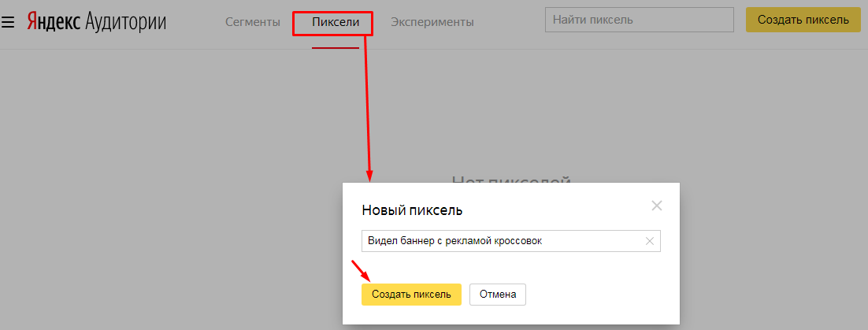Viewport: 868px width, 330px height.
Task: Switch to the Сегменты tab
Action: pyautogui.click(x=252, y=22)
